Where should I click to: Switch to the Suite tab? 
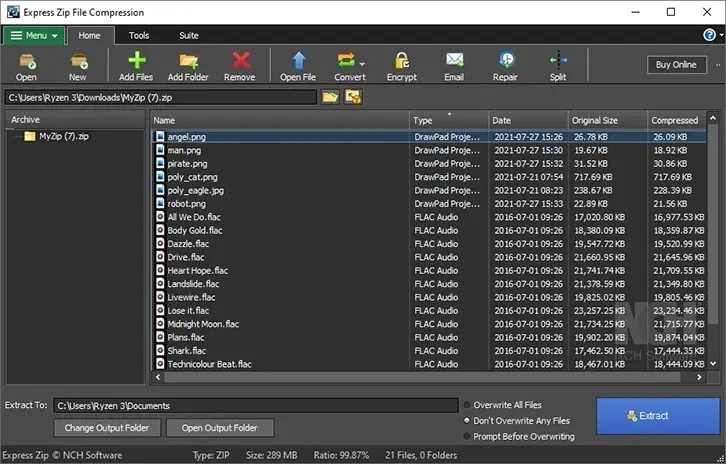pyautogui.click(x=188, y=35)
